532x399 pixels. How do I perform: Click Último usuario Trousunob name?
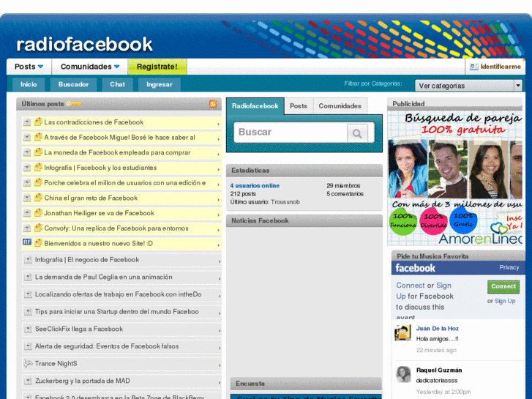[x=285, y=202]
